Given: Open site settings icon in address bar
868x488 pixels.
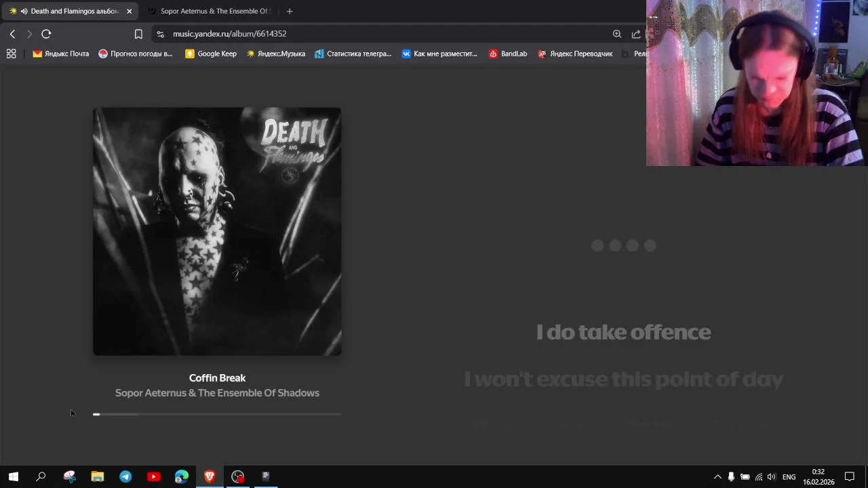Looking at the screenshot, I should tap(160, 34).
